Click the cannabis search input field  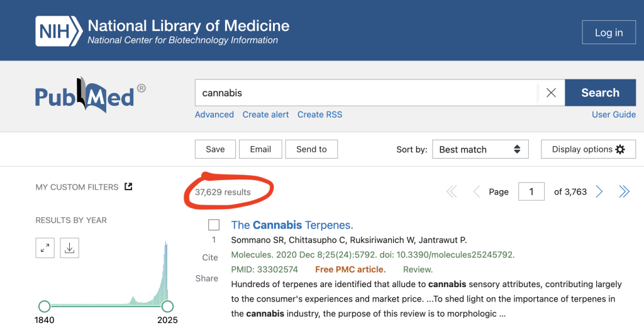click(x=365, y=93)
